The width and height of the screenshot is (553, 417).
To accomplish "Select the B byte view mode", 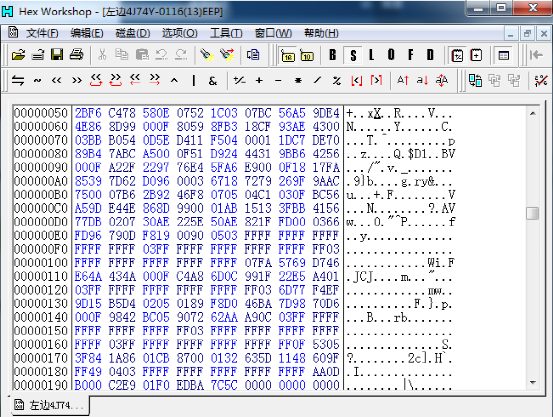I will click(333, 55).
